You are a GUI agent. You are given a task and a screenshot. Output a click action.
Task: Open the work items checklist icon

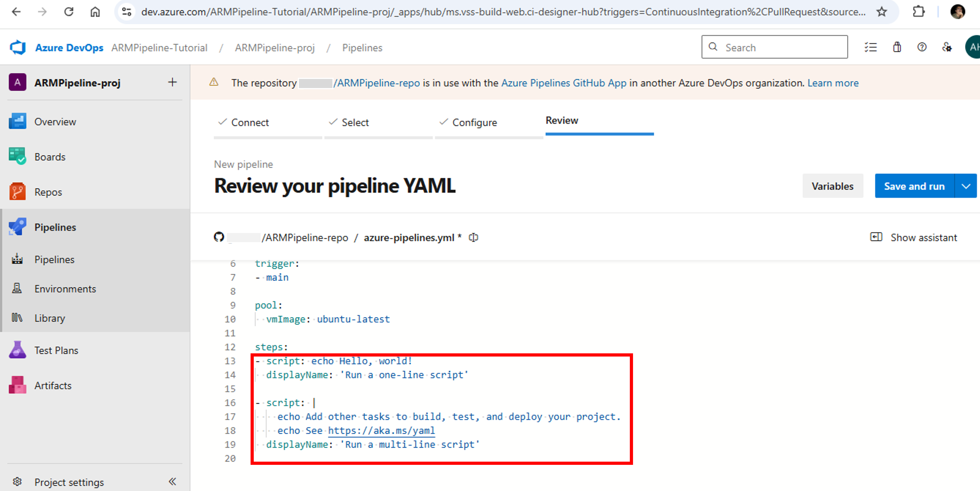pyautogui.click(x=871, y=47)
